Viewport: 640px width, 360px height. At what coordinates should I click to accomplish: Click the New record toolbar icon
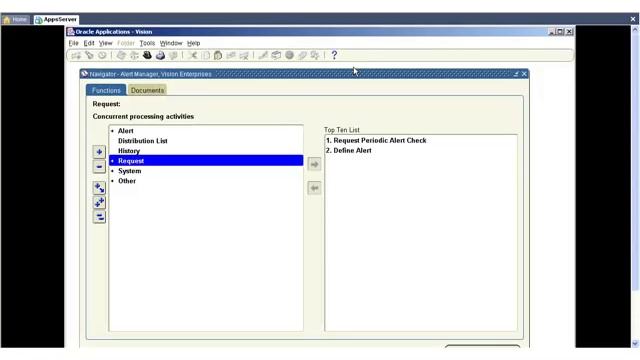coord(76,56)
